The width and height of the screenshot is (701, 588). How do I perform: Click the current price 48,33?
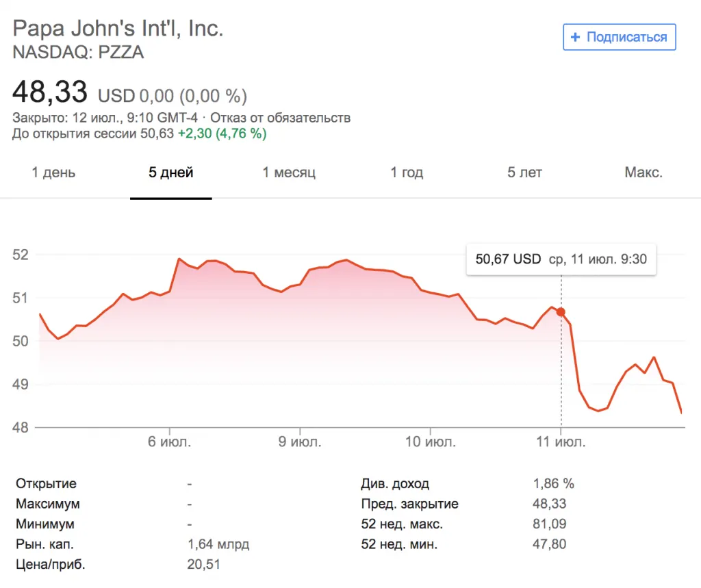click(50, 92)
